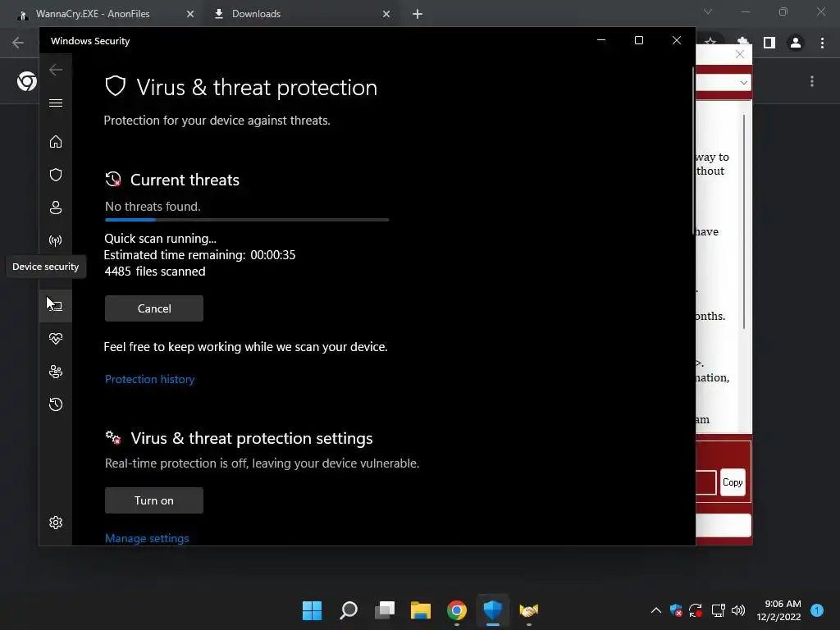Click Virus & threat protection settings heading
The width and height of the screenshot is (840, 630).
coord(252,438)
